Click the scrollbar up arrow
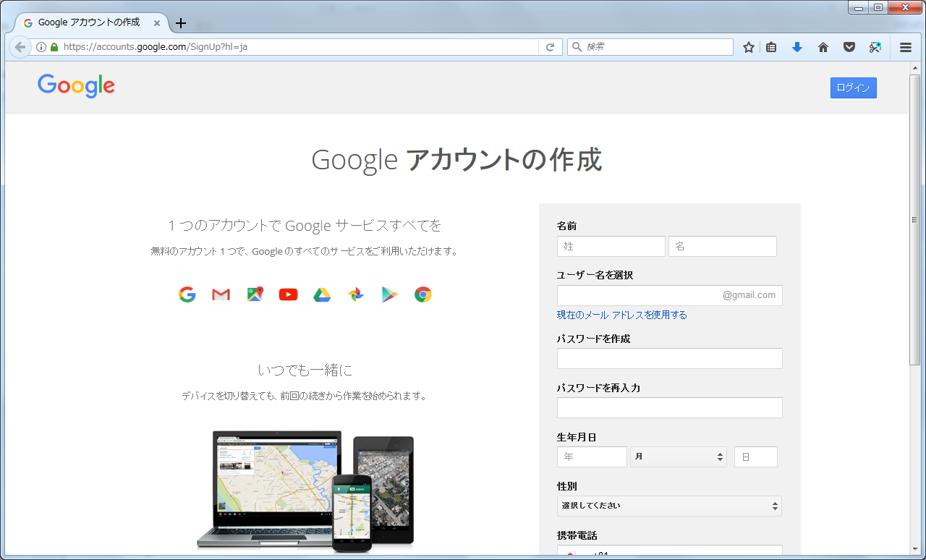 coord(915,67)
